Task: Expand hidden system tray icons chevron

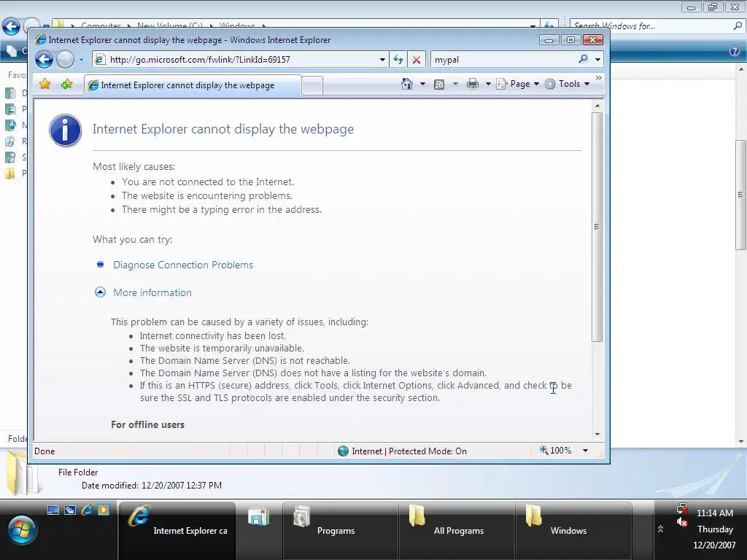Action: (x=660, y=529)
